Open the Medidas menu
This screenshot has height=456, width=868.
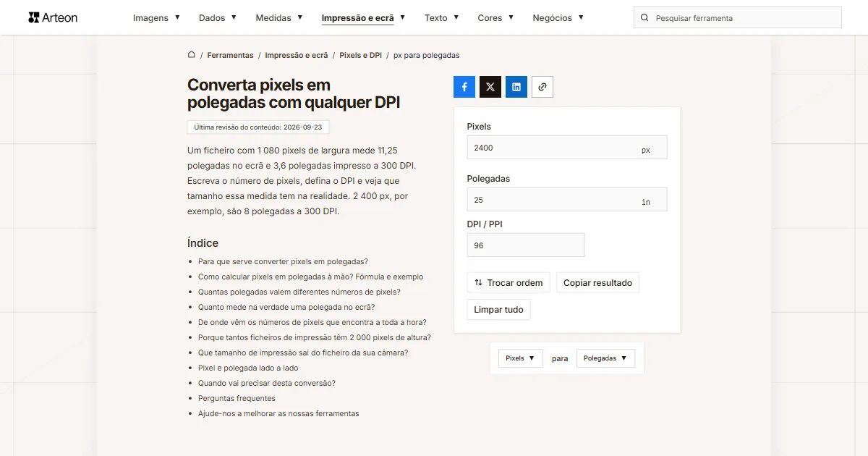point(279,17)
